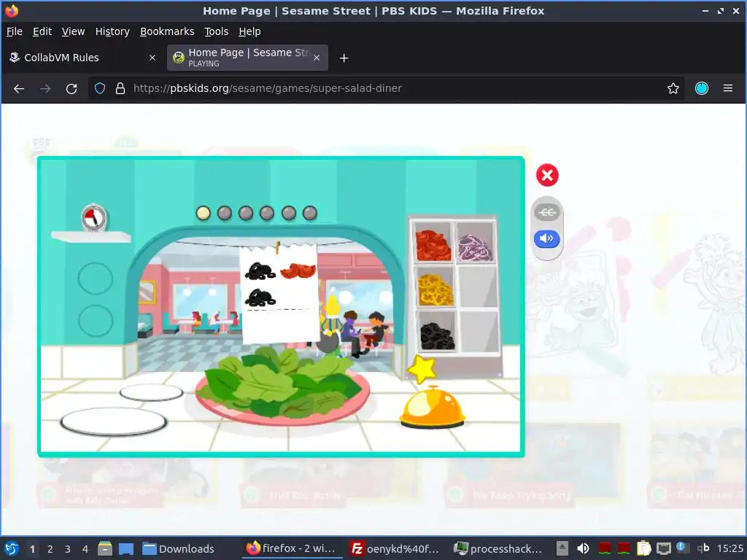Open the File menu
The image size is (747, 560).
click(x=15, y=31)
